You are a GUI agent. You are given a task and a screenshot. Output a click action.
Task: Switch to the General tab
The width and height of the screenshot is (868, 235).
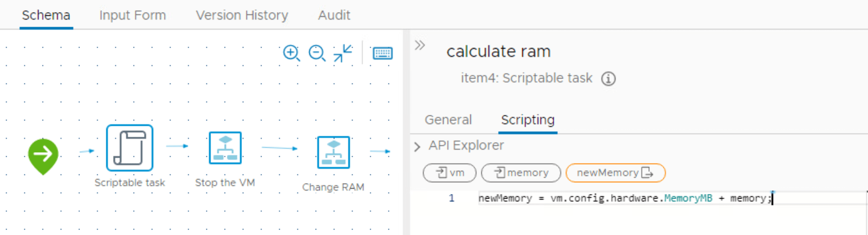pos(448,120)
